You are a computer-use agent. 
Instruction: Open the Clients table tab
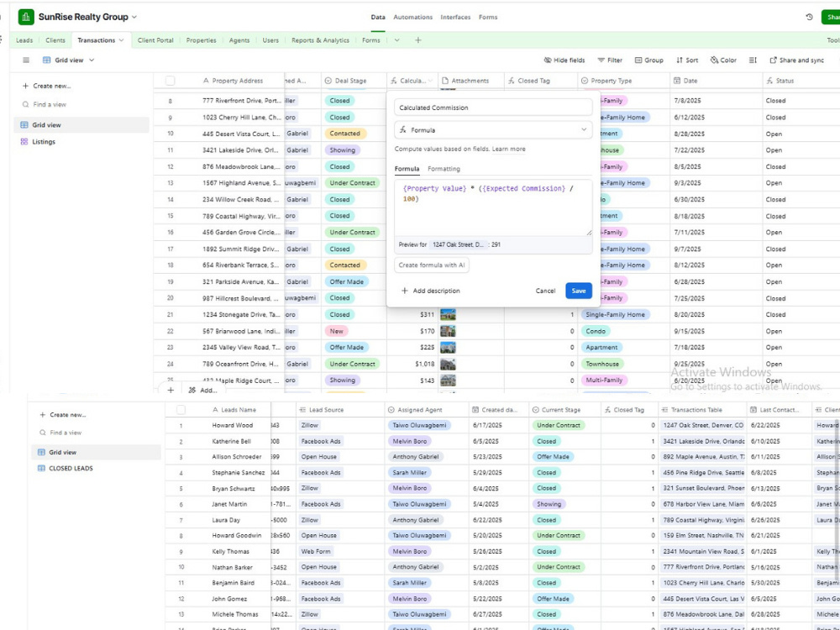(x=55, y=40)
